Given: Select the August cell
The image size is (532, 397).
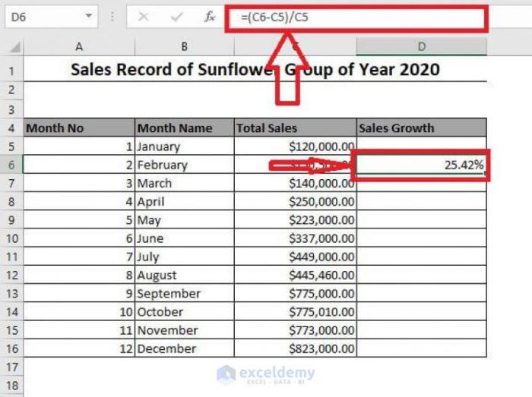Looking at the screenshot, I should tap(185, 275).
